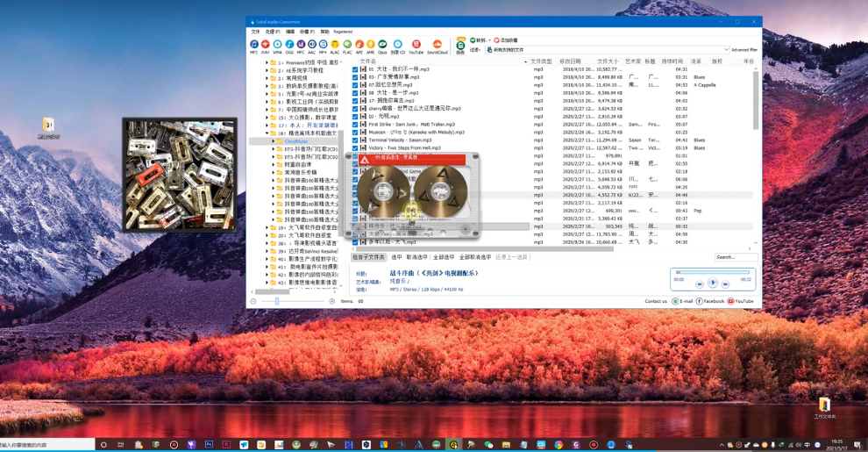
Task: Open the SoundCloud toolbar icon
Action: click(x=437, y=45)
